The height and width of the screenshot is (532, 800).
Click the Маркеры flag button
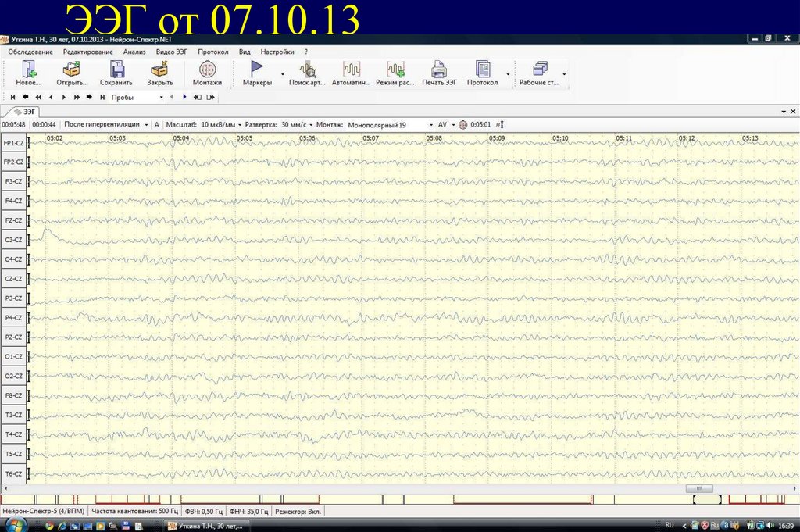tap(257, 72)
